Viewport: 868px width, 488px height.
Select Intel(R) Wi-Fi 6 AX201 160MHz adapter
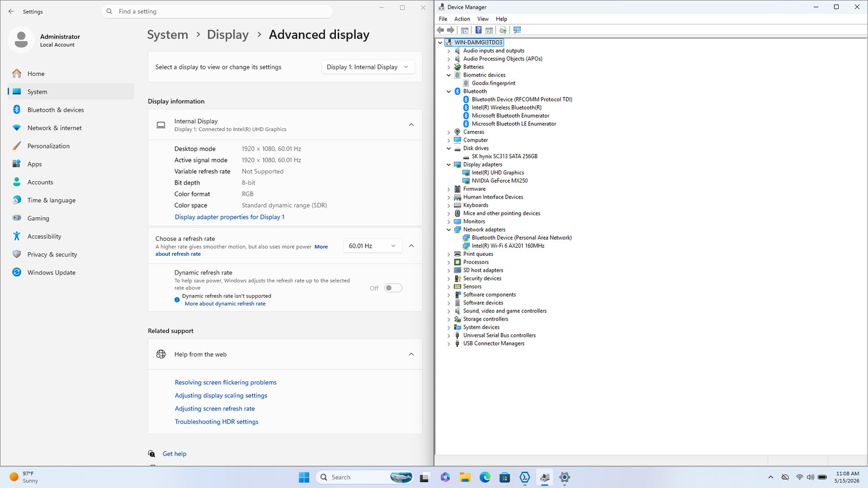[508, 246]
